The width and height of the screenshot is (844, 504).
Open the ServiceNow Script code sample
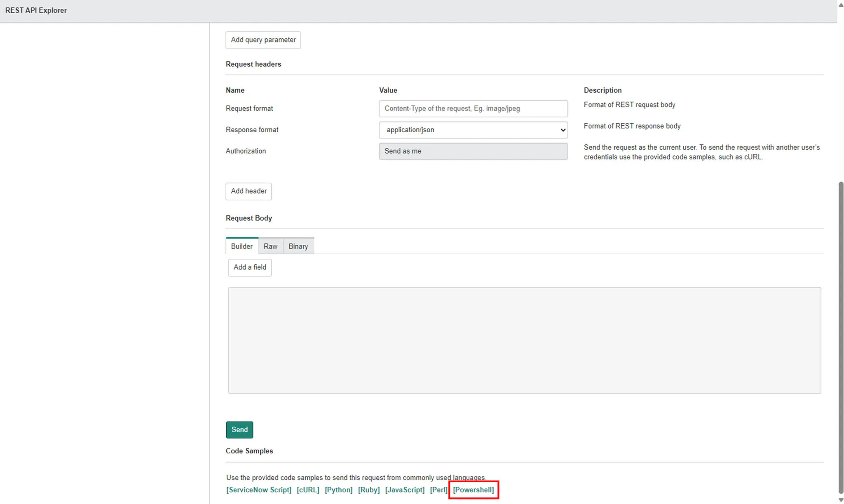point(258,490)
